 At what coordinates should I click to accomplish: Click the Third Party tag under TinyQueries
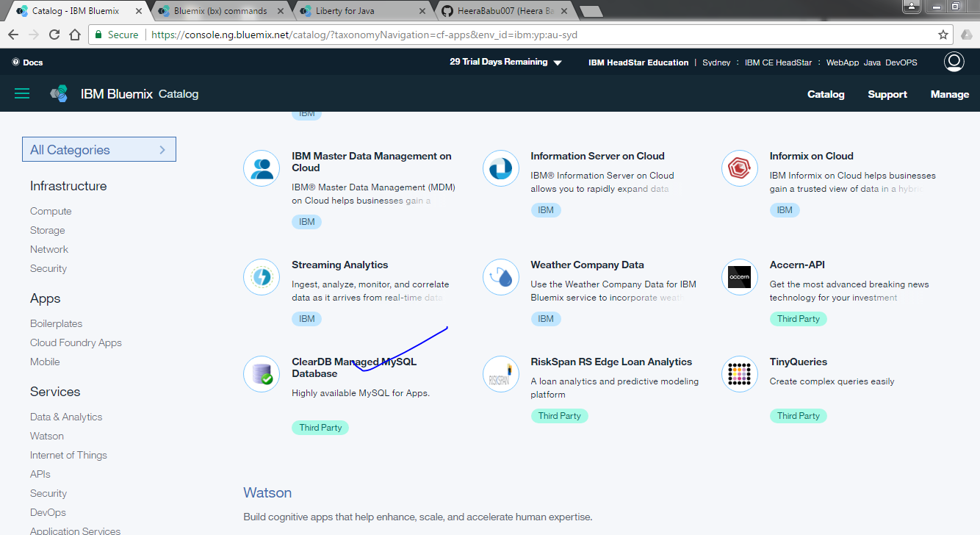799,416
